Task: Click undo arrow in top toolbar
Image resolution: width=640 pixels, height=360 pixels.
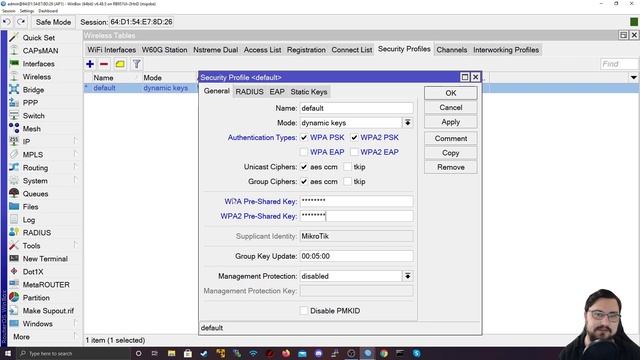Action: 7,22
